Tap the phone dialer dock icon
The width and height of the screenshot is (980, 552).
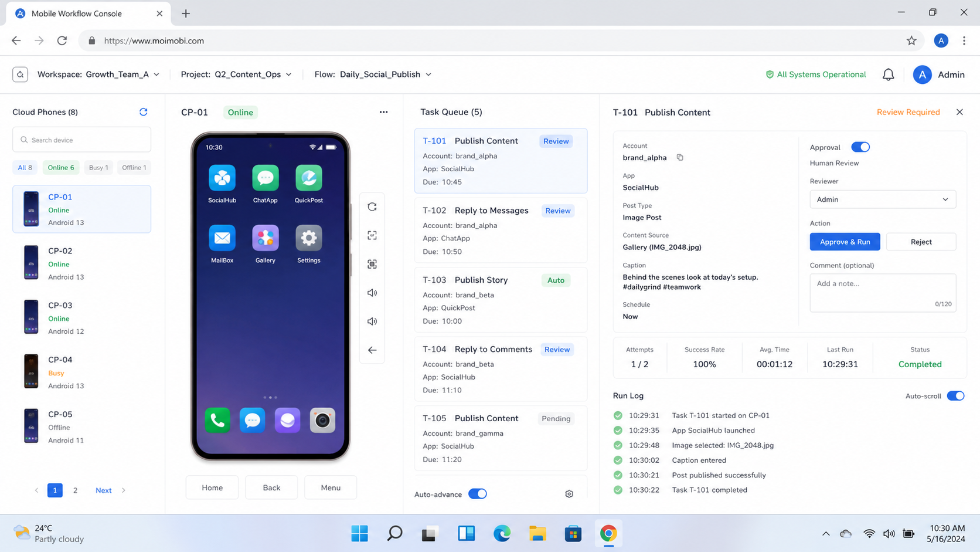point(217,420)
